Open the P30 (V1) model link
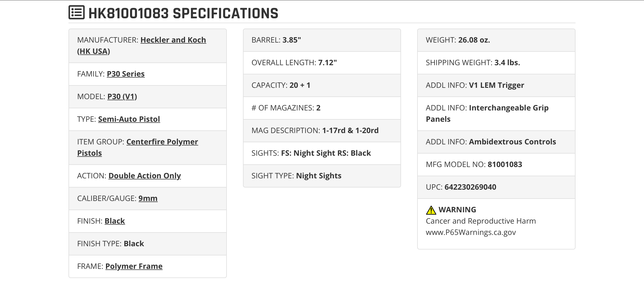Image resolution: width=644 pixels, height=288 pixels. click(122, 96)
